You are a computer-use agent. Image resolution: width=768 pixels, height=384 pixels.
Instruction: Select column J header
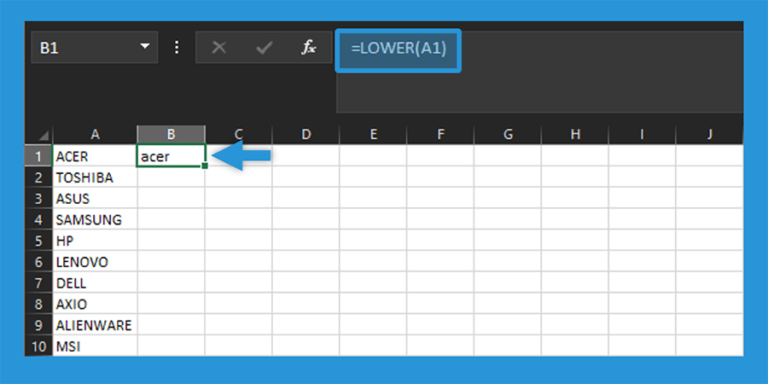click(x=709, y=134)
